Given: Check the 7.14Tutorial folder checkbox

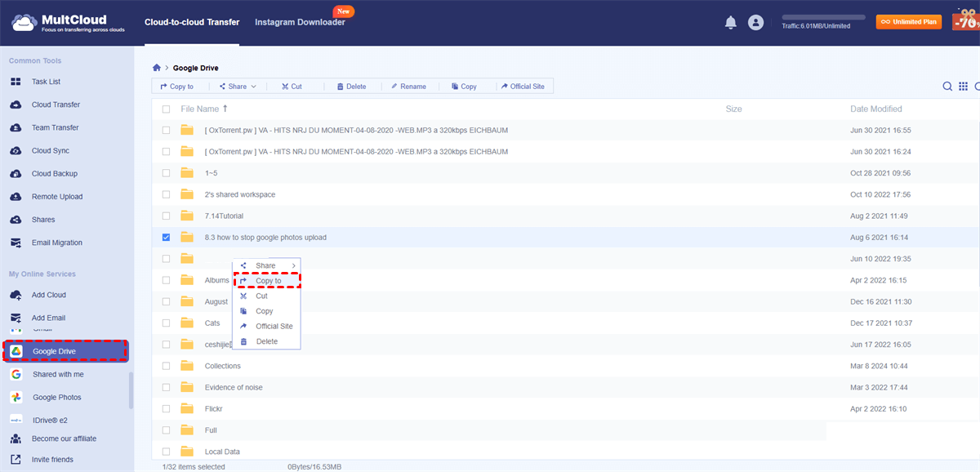Looking at the screenshot, I should 167,216.
